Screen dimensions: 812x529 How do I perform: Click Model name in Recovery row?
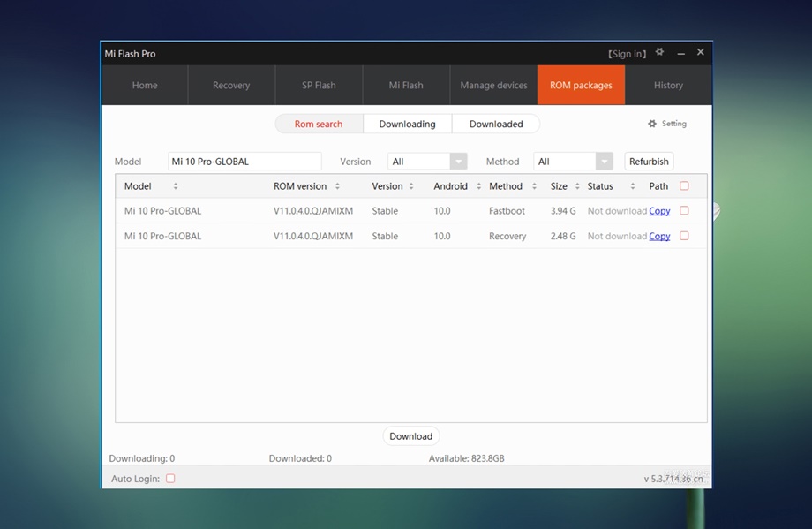pos(162,237)
